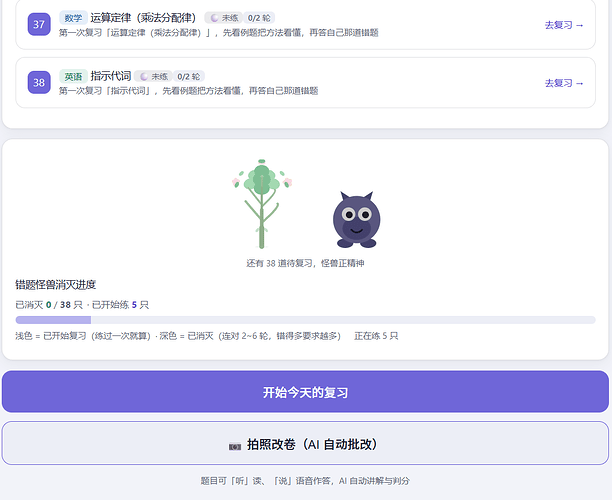
Task: Click the text 还有 38 道待复习, 怪兽正精神
Action: click(305, 263)
